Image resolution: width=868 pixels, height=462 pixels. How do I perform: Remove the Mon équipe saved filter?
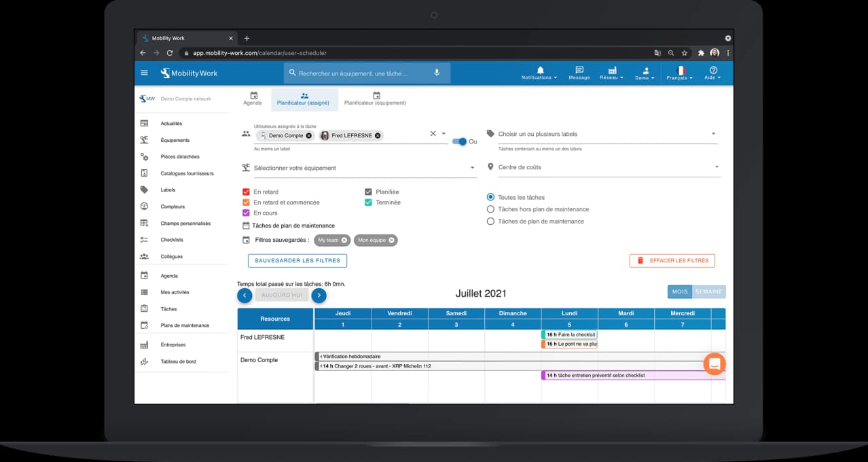pyautogui.click(x=391, y=241)
